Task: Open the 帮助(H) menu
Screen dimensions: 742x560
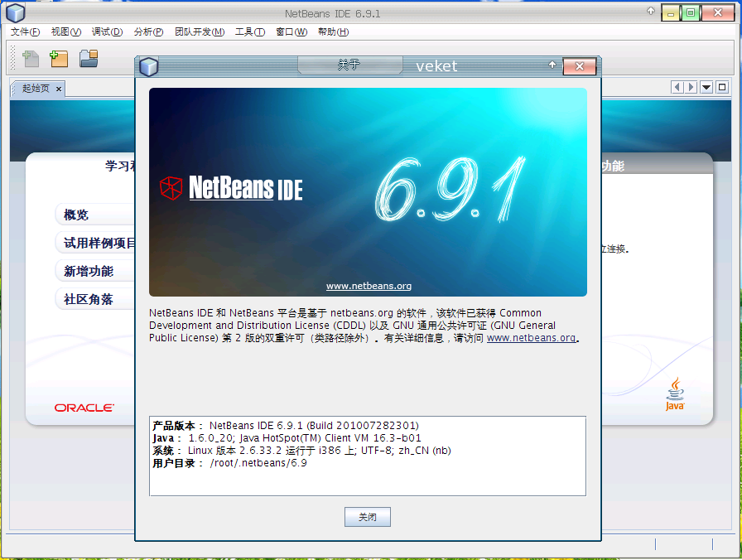Action: click(x=333, y=31)
